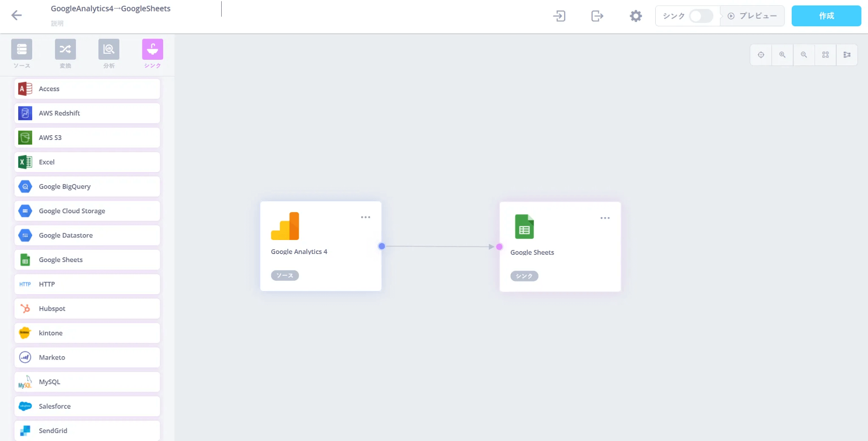
Task: Click the fit-to-screen canvas icon
Action: (x=825, y=55)
